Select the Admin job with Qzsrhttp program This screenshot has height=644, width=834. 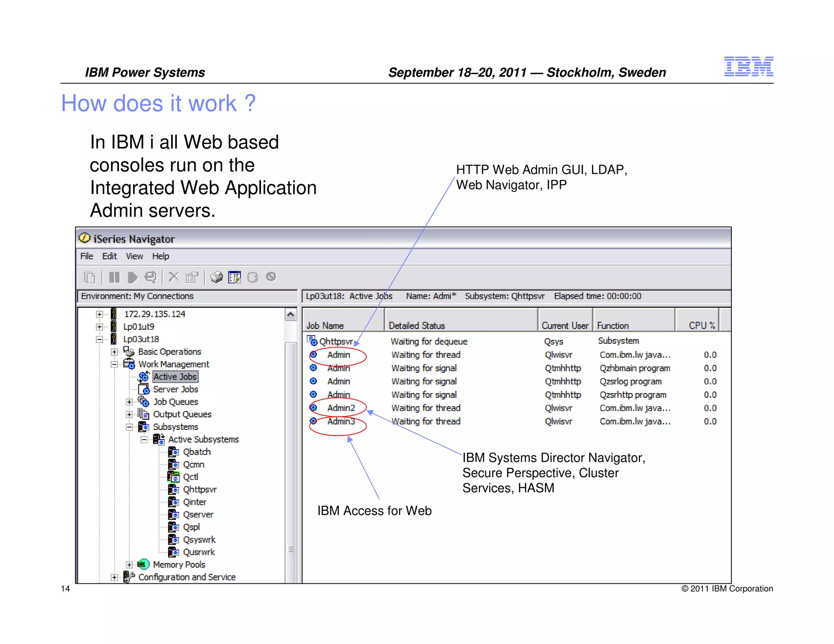513,394
